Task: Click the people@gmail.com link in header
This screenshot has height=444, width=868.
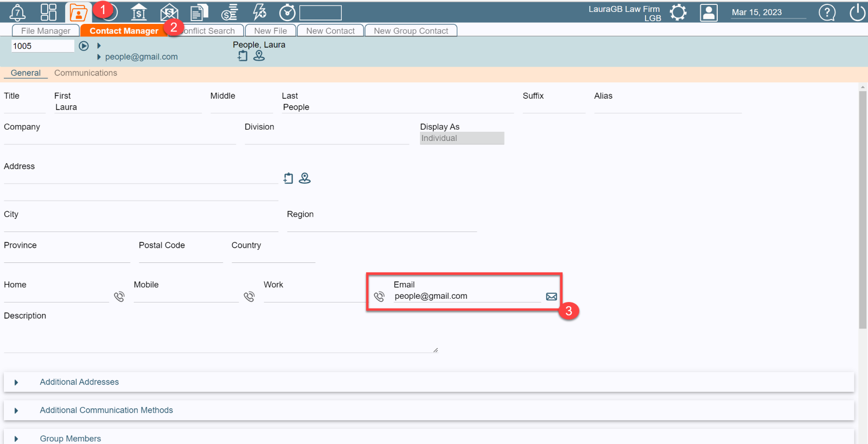Action: click(141, 57)
